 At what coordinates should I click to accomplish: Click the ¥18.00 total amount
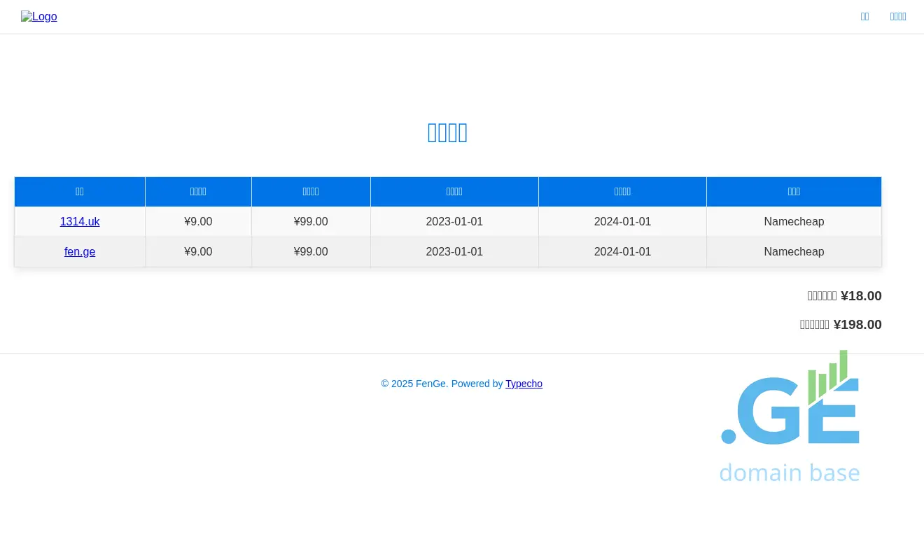pos(860,296)
